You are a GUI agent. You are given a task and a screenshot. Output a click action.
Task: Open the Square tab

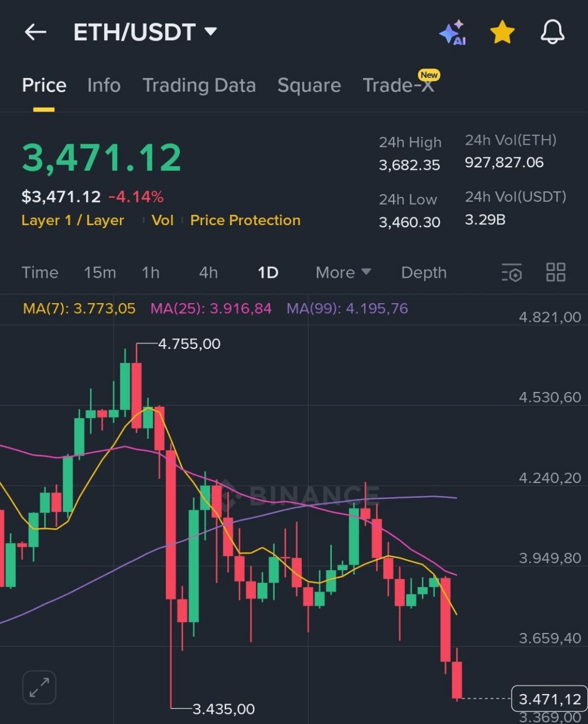[309, 85]
